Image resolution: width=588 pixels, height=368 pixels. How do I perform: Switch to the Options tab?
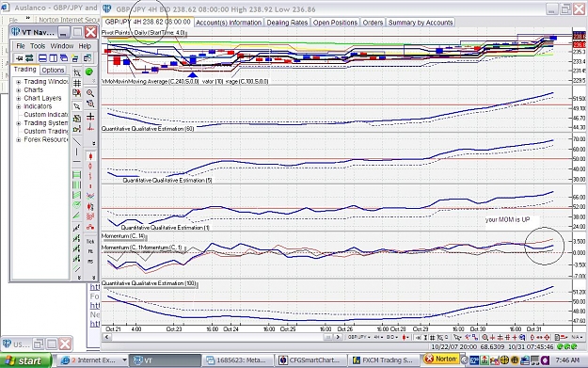point(53,70)
